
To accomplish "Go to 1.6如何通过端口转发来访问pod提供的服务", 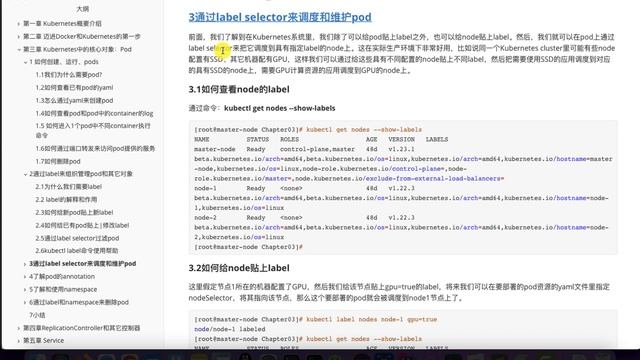I will [x=95, y=149].
